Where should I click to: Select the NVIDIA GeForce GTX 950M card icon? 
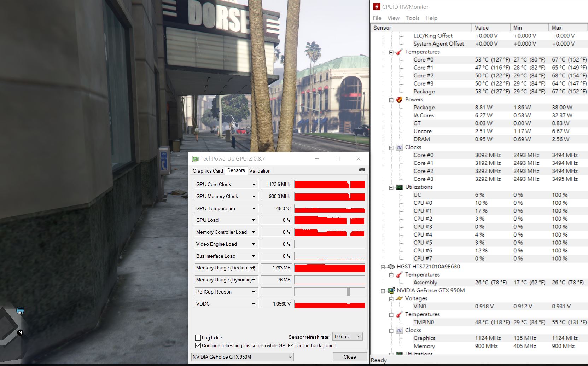tap(391, 291)
